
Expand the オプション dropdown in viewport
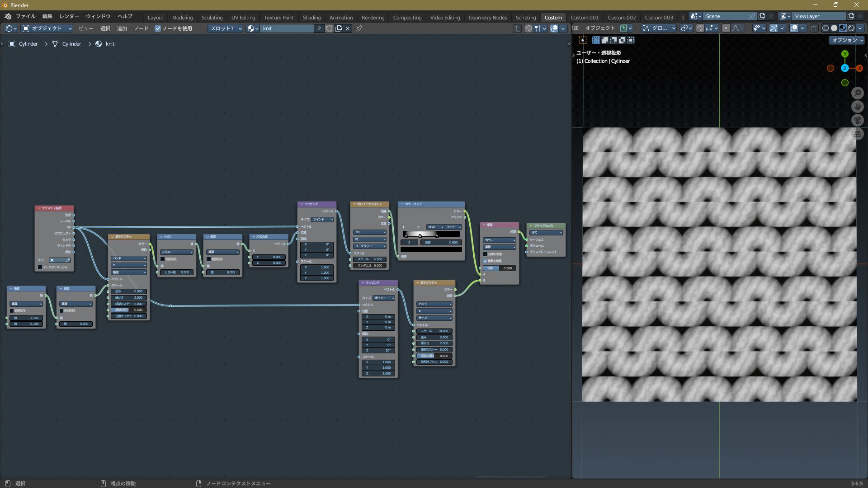[x=847, y=40]
